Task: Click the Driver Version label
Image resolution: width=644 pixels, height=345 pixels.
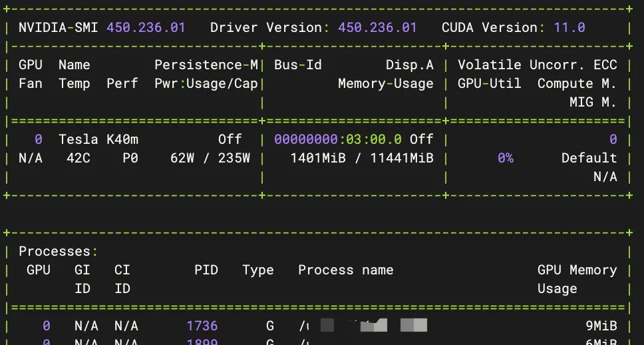Action: point(266,27)
